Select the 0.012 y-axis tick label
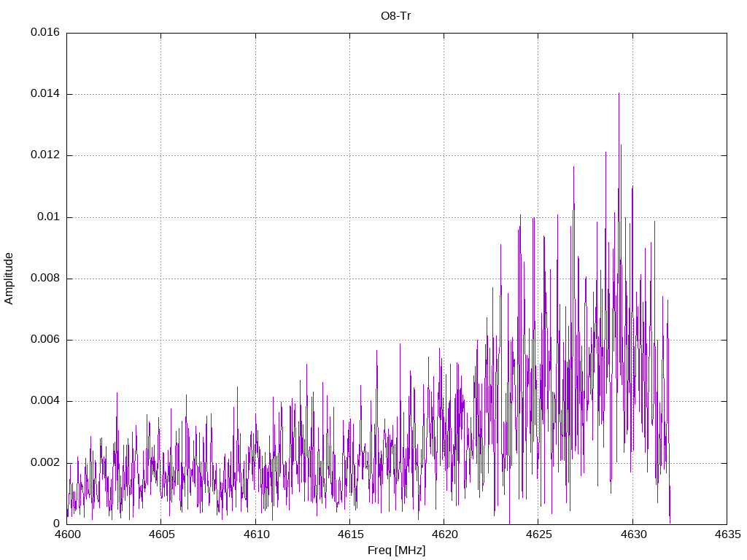The width and height of the screenshot is (747, 560). [x=45, y=155]
